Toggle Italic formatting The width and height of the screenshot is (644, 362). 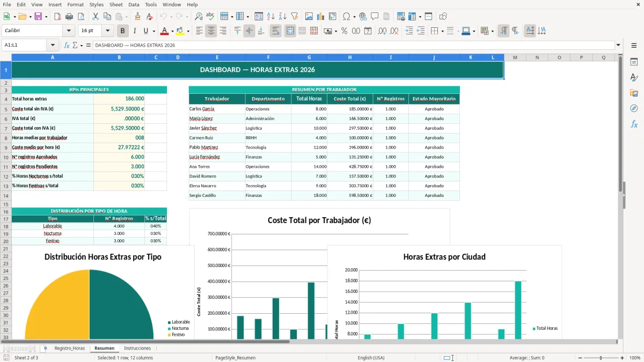(x=135, y=31)
